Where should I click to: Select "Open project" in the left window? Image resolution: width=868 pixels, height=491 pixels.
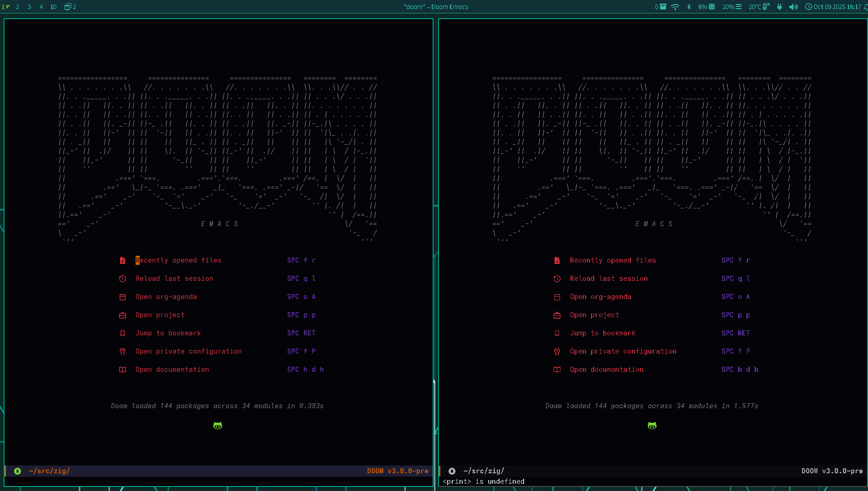(x=160, y=315)
